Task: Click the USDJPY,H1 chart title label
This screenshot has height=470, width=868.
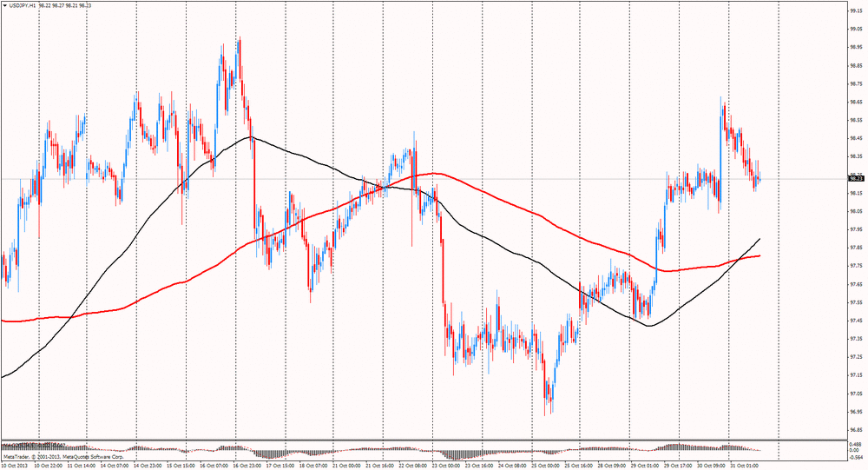Action: coord(23,5)
